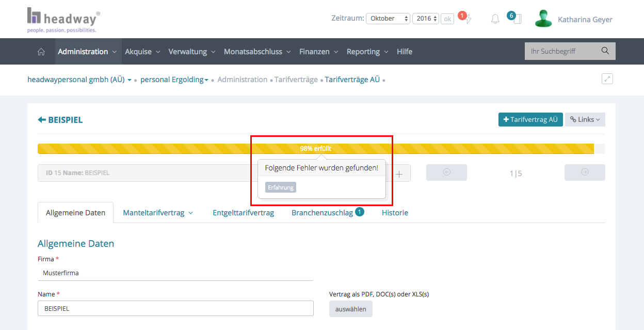This screenshot has height=330, width=644.
Task: Click Katharina Geyer's user avatar
Action: [543, 19]
